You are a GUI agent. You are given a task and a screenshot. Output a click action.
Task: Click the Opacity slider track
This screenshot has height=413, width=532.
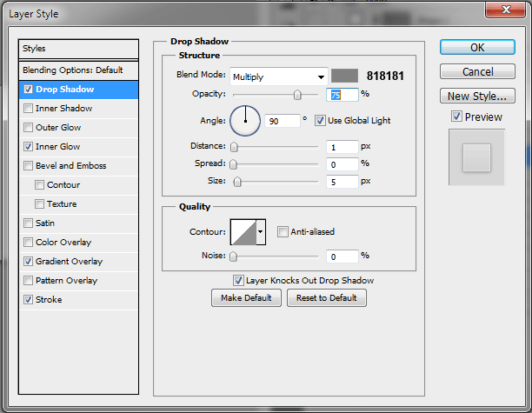point(274,94)
